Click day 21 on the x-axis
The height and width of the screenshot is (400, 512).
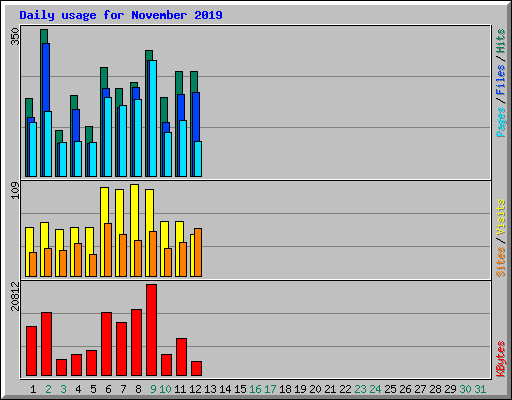[x=330, y=389]
